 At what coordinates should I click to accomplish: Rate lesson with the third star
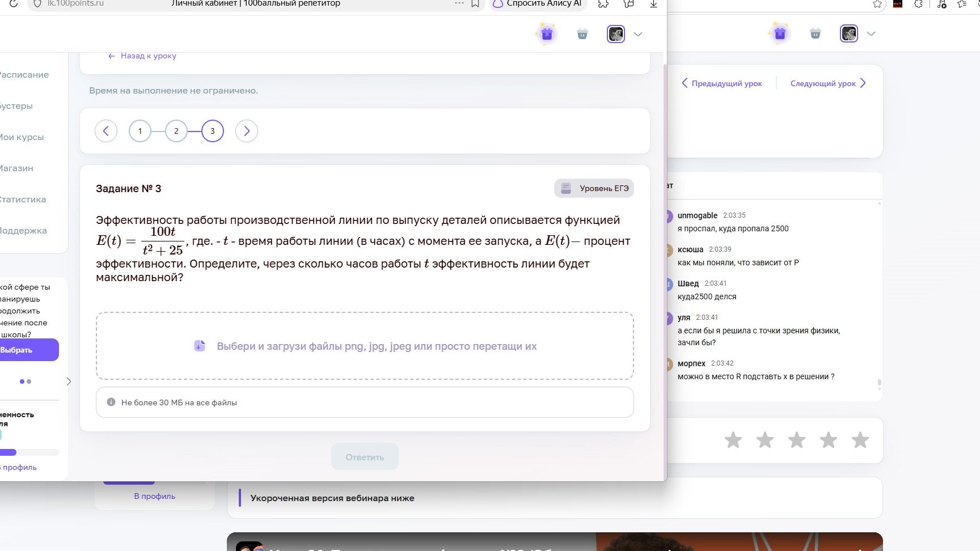click(797, 440)
